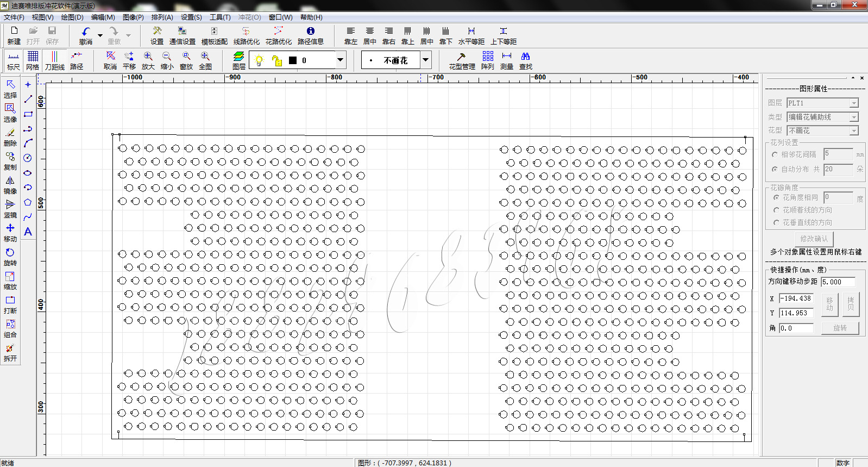The image size is (868, 467).
Task: Toggle the 标尺 ruler display
Action: pyautogui.click(x=14, y=60)
